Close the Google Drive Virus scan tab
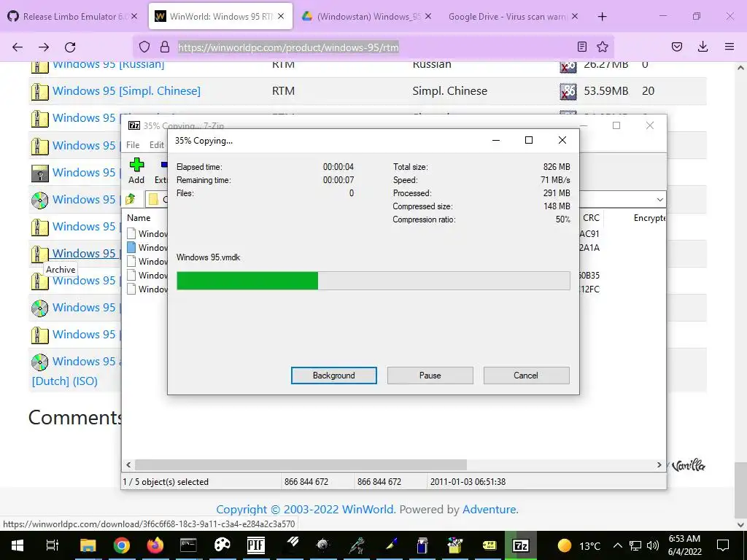The image size is (747, 560). (x=575, y=16)
